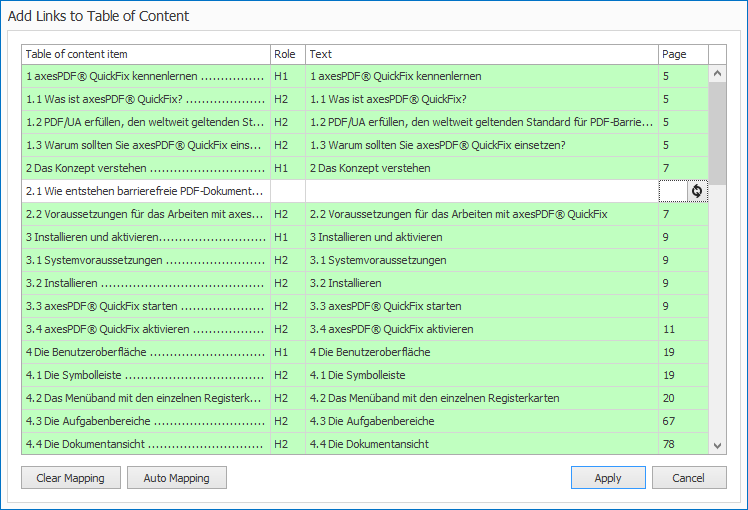Click page 19 of '4.1 Die Symbolleiste'
The image size is (748, 510).
pos(684,375)
